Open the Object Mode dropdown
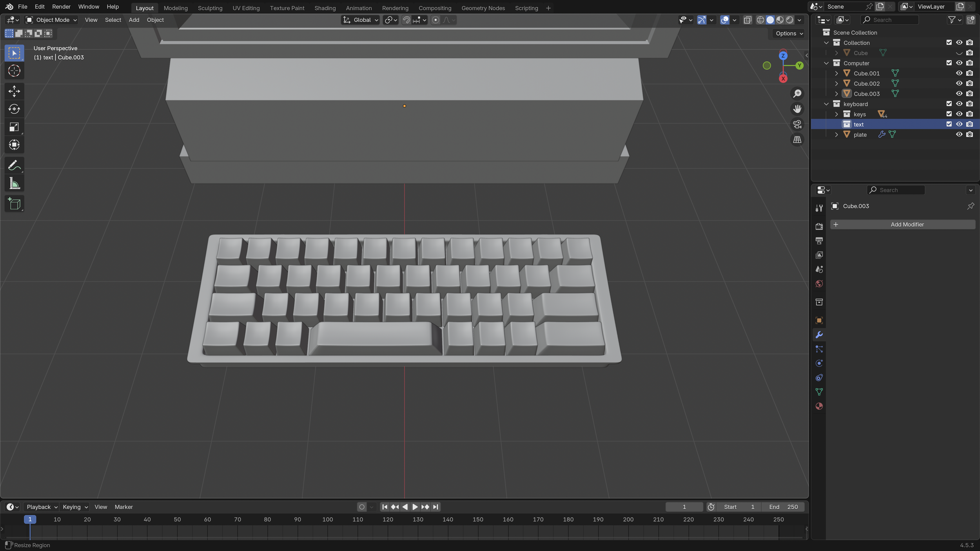Image resolution: width=980 pixels, height=551 pixels. (51, 20)
